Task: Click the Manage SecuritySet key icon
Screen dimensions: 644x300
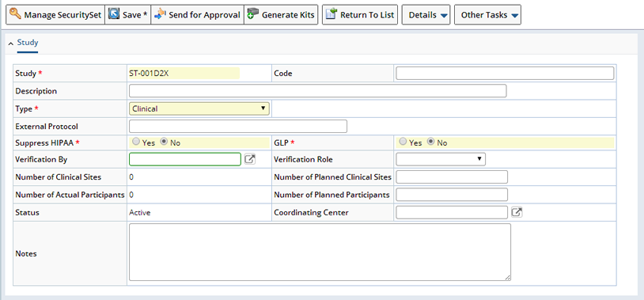Action: pos(15,14)
